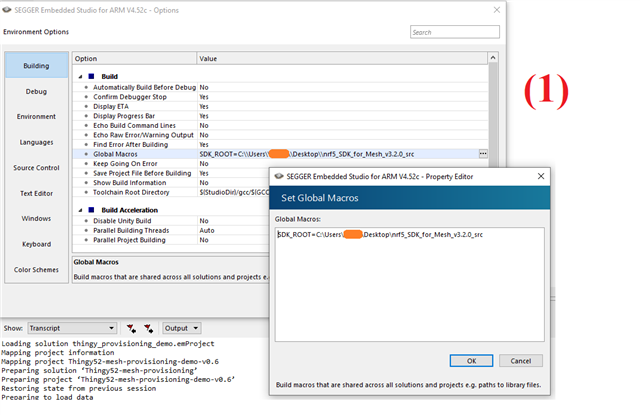The image size is (640, 415).
Task: Click inside the Global Macros text area
Action: click(409, 284)
